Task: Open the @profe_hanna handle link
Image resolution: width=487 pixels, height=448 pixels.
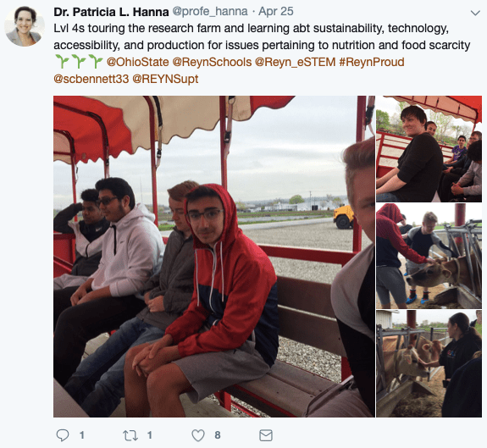Action: point(210,12)
